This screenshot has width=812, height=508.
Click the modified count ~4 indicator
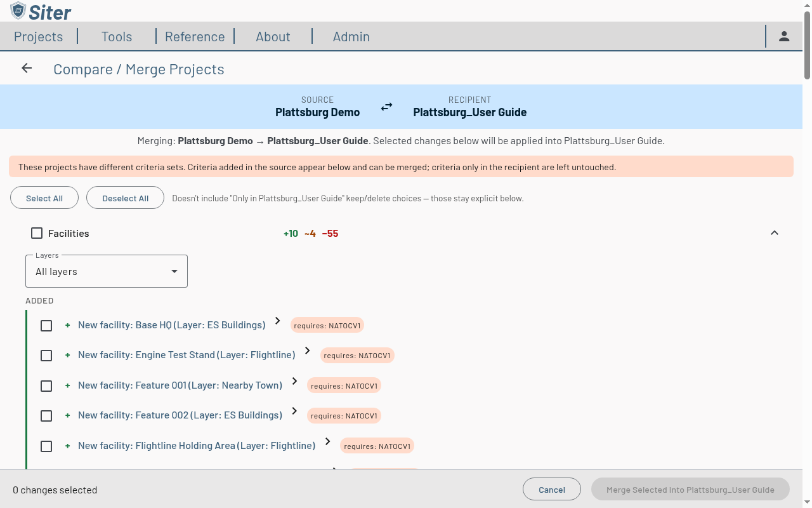(x=310, y=234)
